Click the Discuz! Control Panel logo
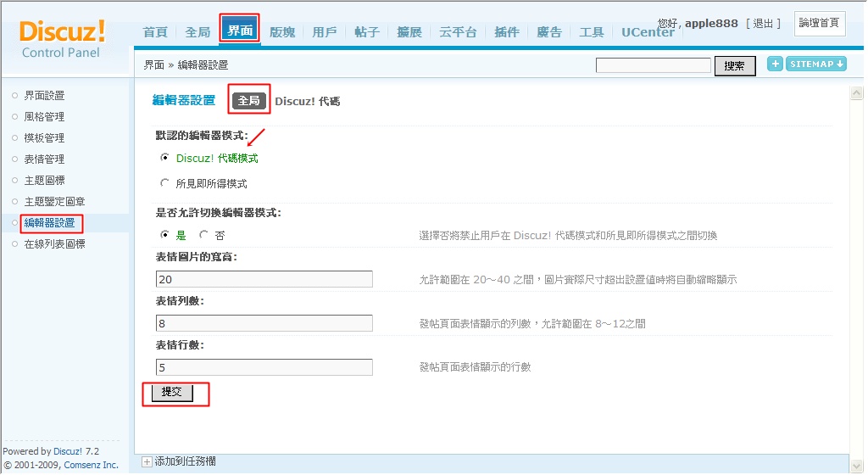868x475 pixels. click(x=61, y=39)
